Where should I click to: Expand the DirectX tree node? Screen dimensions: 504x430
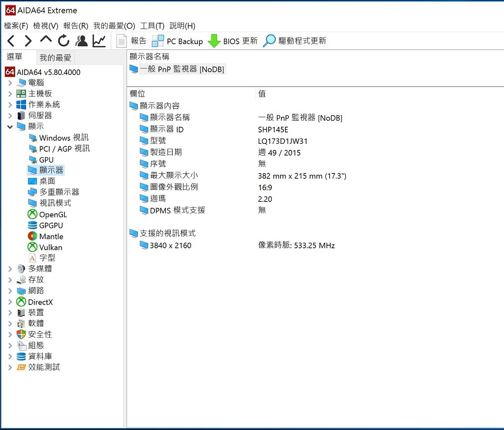point(10,302)
